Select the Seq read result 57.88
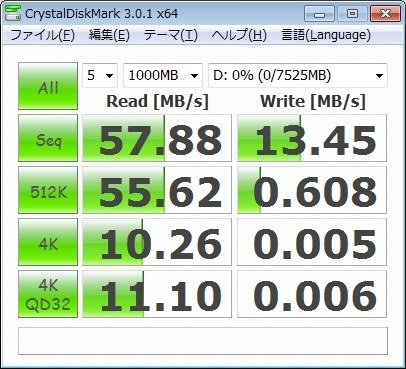The image size is (406, 369). tap(157, 138)
